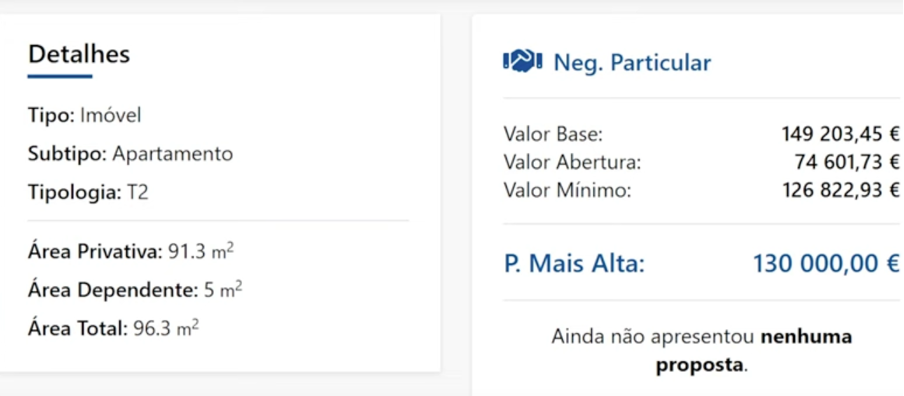Click the divider line below Tipologia
Image resolution: width=904 pixels, height=396 pixels.
tap(218, 220)
